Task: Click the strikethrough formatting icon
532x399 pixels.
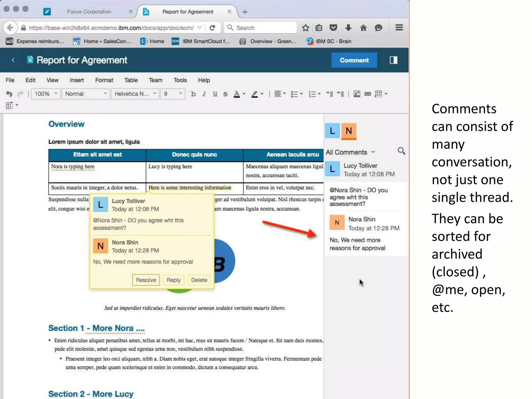Action: point(225,94)
